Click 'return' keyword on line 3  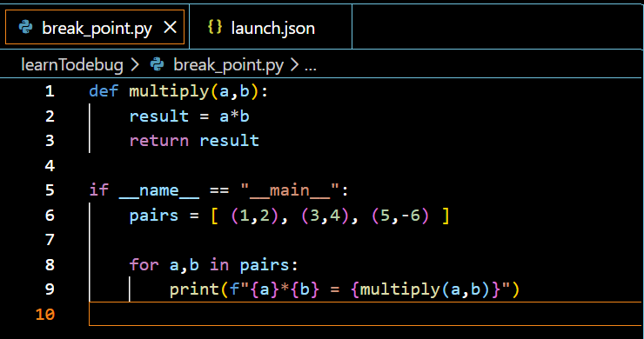[x=159, y=141]
